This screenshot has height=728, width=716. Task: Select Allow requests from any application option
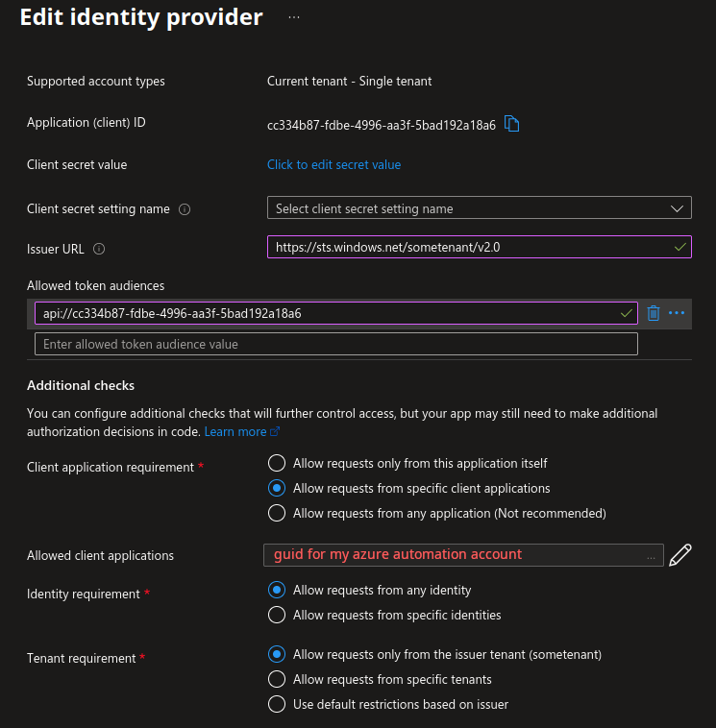click(x=277, y=513)
